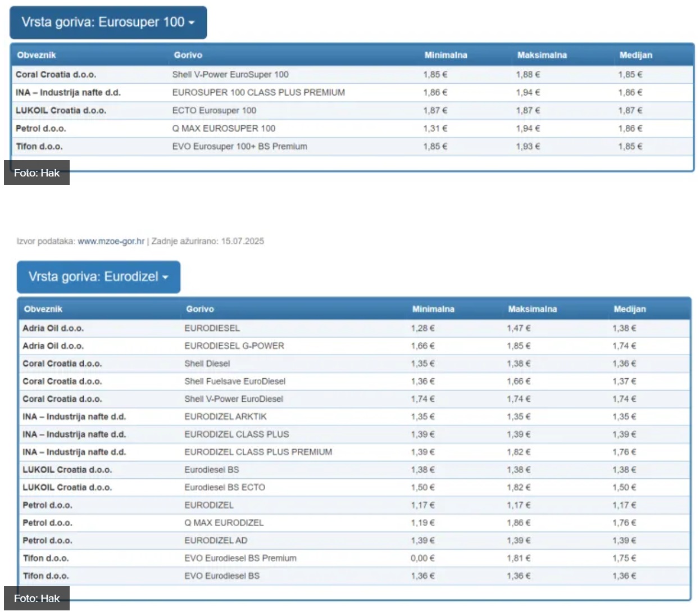Viewport: 700px width, 616px height.
Task: Select the Eurodiesel BS ECTO cell
Action: click(x=225, y=487)
